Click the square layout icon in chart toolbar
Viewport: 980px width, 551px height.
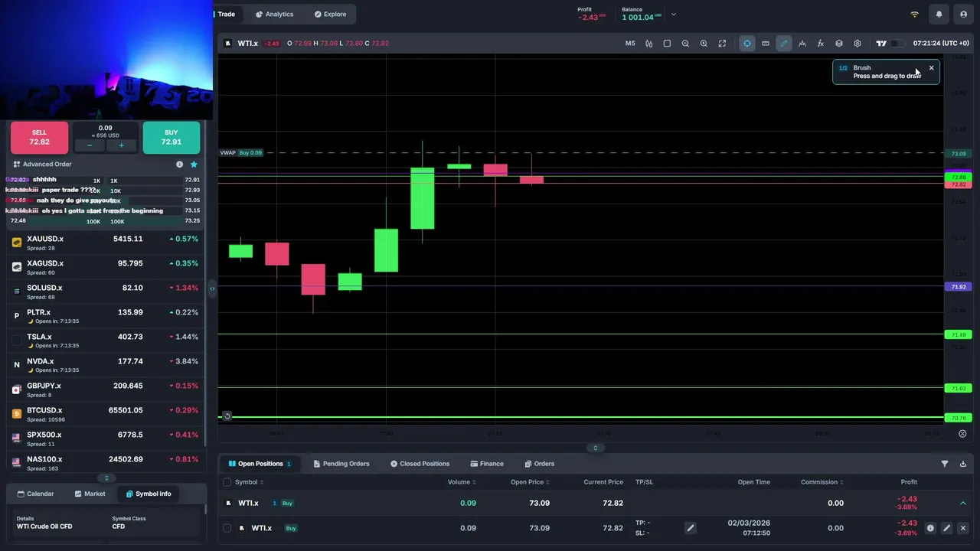tap(667, 44)
